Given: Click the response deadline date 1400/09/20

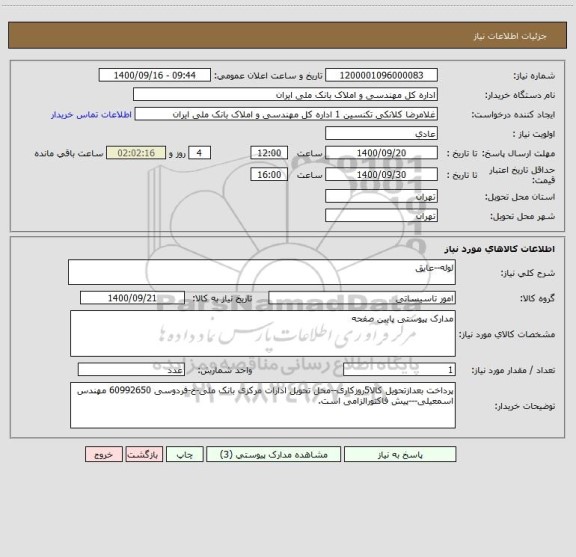Looking at the screenshot, I should click(x=381, y=153).
